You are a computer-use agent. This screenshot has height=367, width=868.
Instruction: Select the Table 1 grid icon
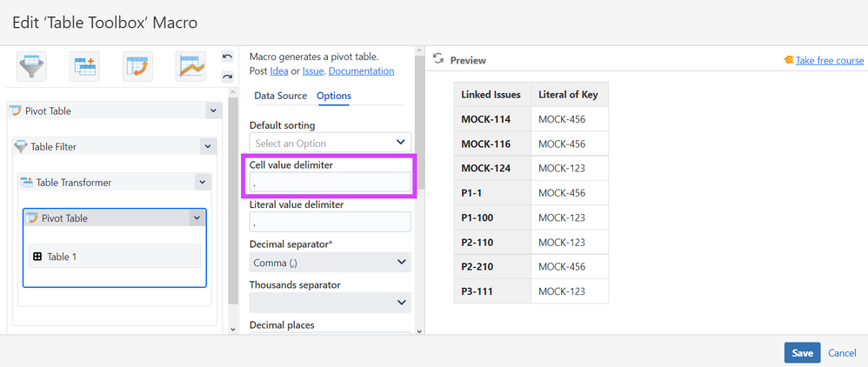pos(37,257)
